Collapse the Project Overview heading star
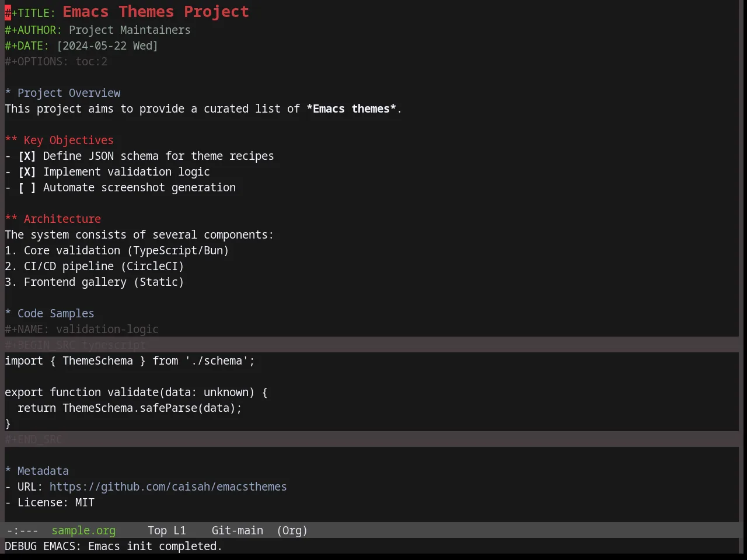This screenshot has width=747, height=560. click(8, 93)
